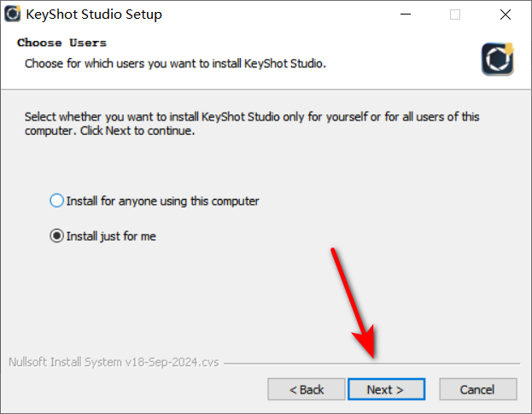Viewport: 532px width, 414px height.
Task: Click the greyed-out maximize window button
Action: tap(455, 15)
